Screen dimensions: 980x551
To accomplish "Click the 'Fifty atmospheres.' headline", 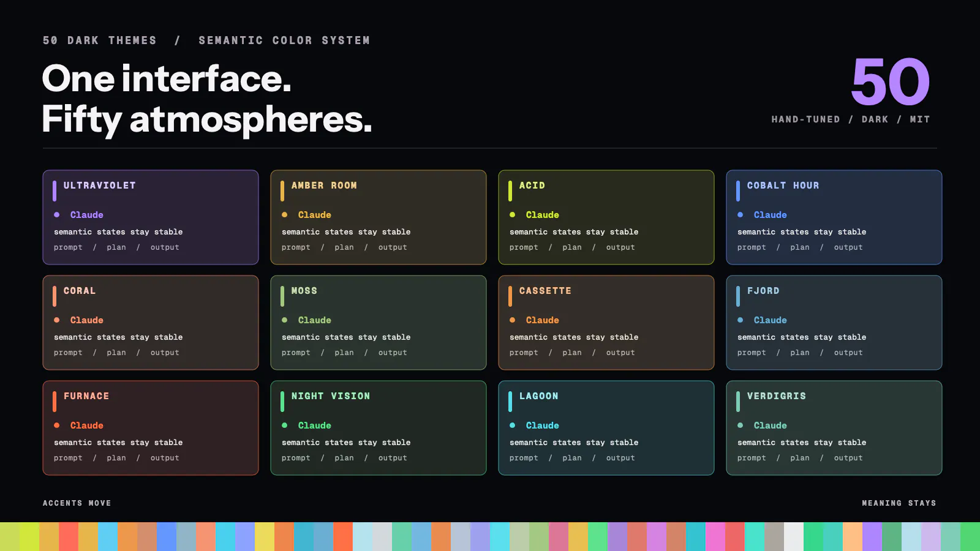I will tap(207, 119).
